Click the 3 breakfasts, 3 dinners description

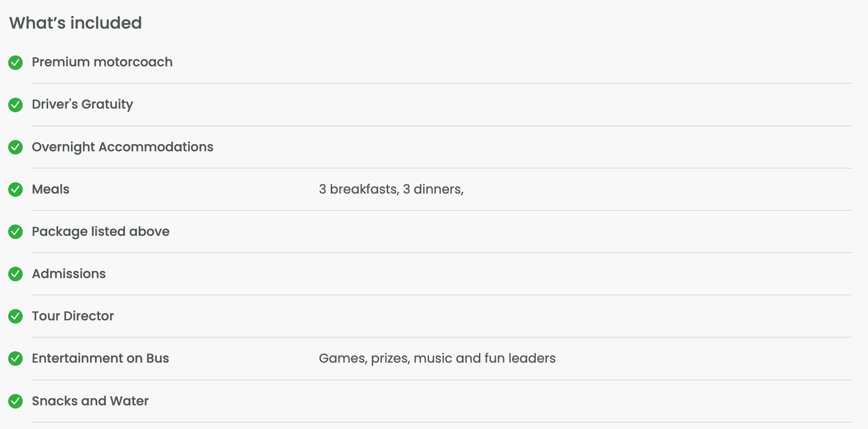[391, 189]
